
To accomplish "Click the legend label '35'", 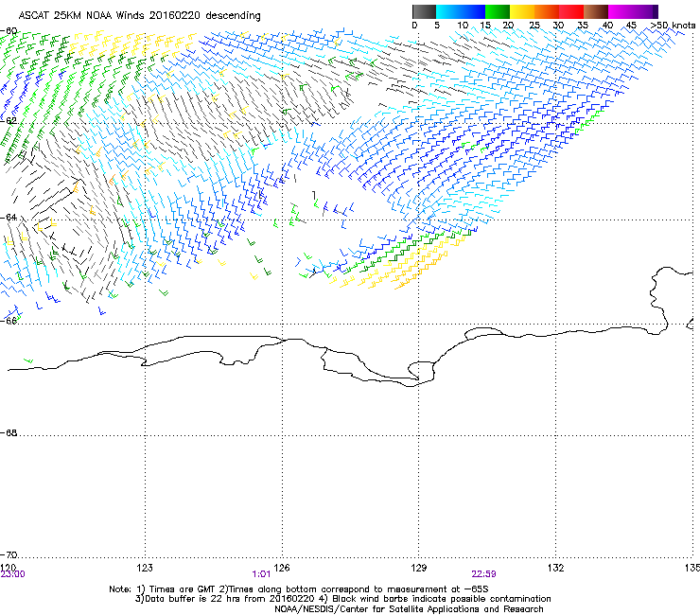I will (583, 25).
